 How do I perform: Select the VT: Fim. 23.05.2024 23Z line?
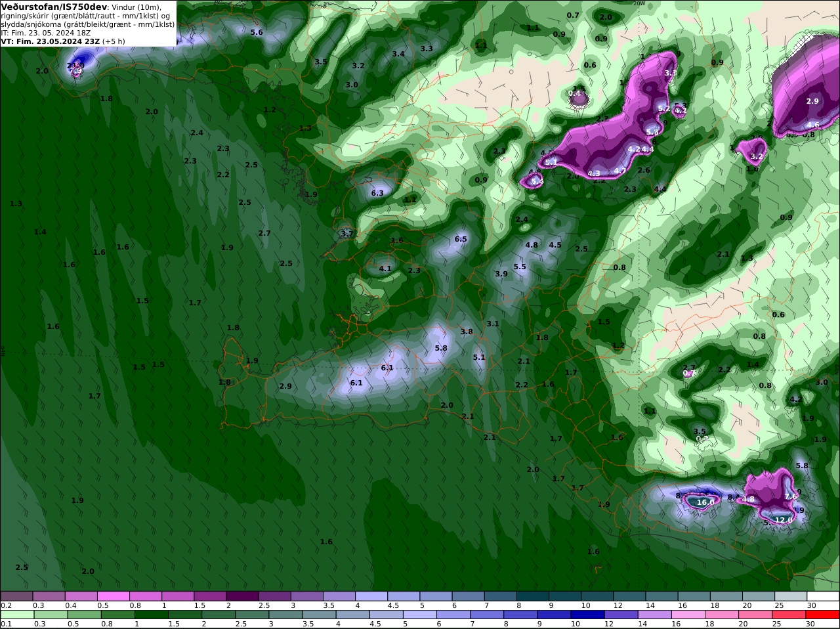pyautogui.click(x=51, y=41)
